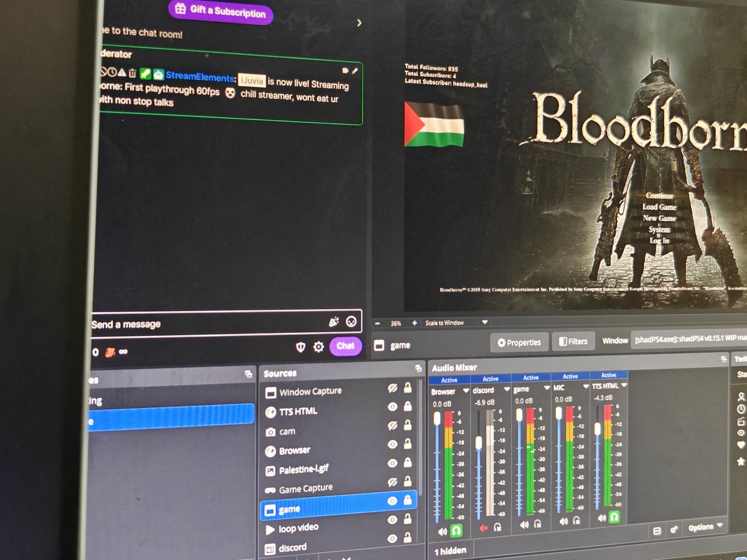Pop out the Audio Mixer dock icon
Viewport: 747px width, 560px height.
click(x=723, y=360)
